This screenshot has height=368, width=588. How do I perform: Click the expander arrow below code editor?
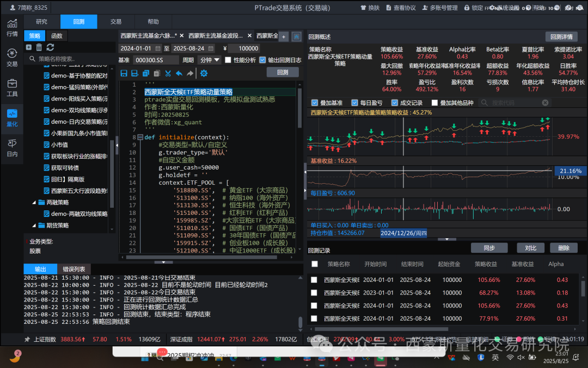pyautogui.click(x=163, y=262)
